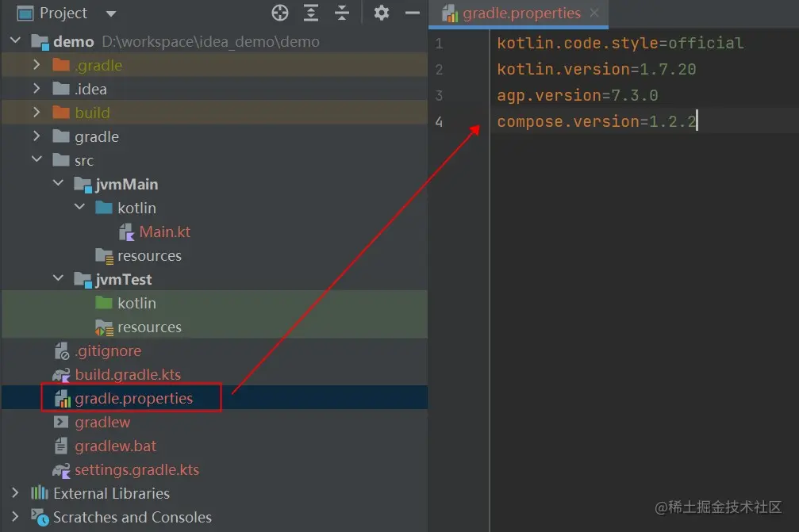Click the gradlew script icon
The image size is (799, 532).
point(61,422)
